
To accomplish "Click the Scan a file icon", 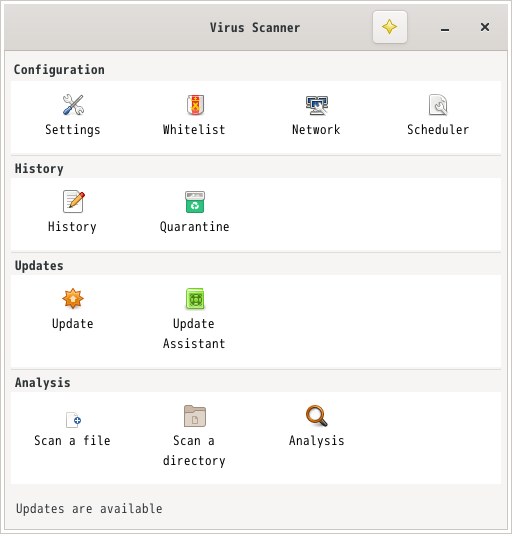I will click(x=73, y=420).
